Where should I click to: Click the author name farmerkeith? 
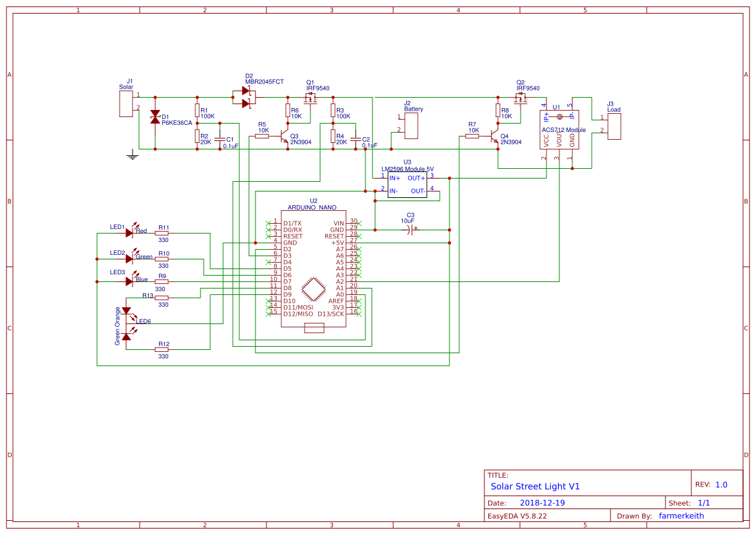point(682,516)
